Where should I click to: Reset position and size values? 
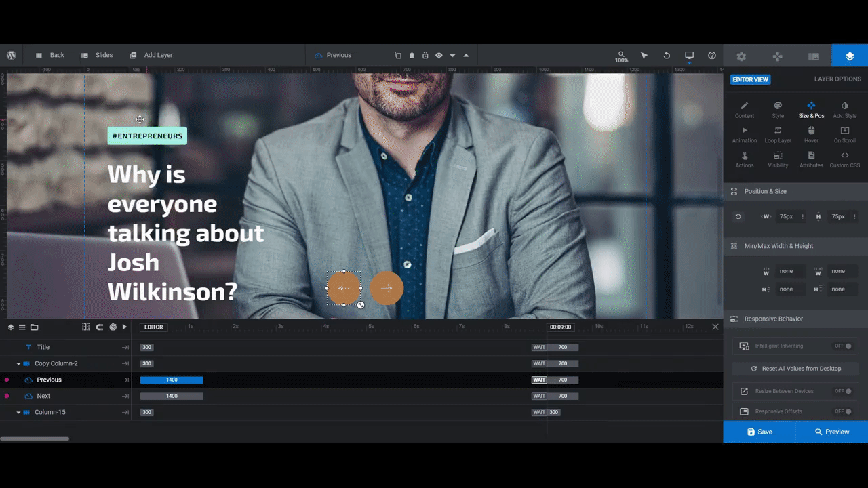[738, 217]
